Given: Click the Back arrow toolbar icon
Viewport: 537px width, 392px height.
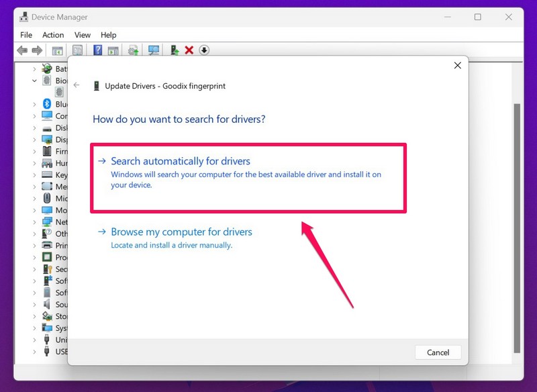Looking at the screenshot, I should tap(22, 50).
